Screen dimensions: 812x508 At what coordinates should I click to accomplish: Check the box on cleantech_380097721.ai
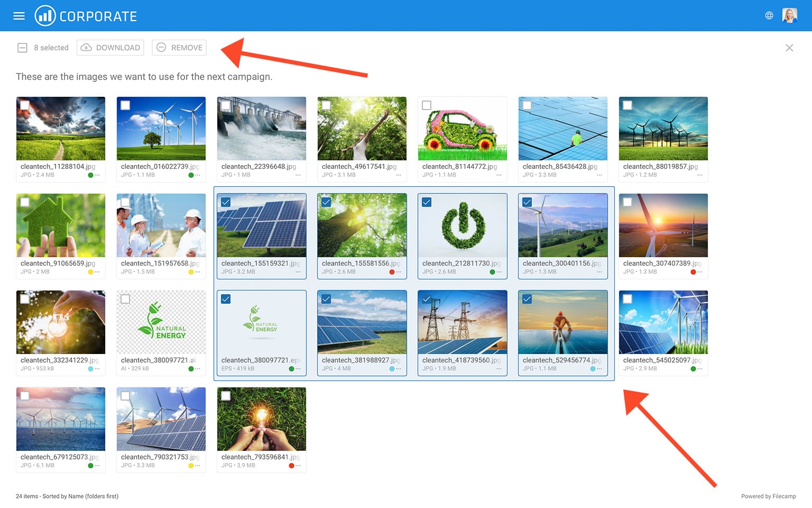coord(125,299)
